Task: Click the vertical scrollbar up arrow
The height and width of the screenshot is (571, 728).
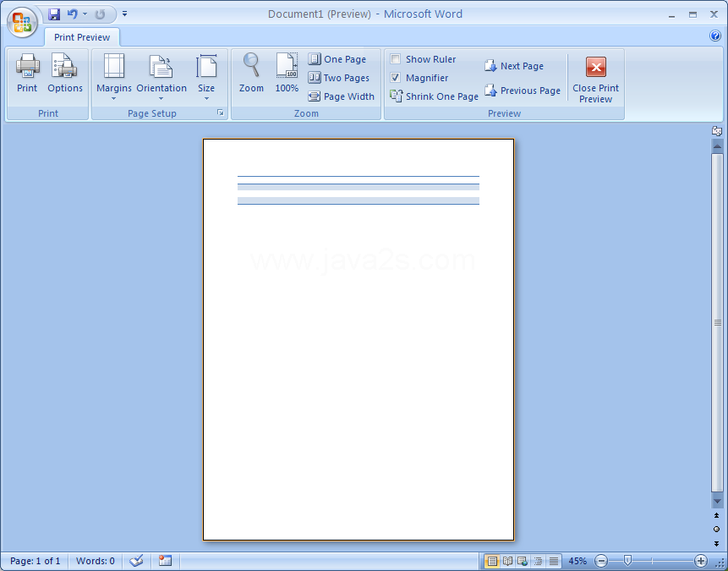Action: [x=717, y=146]
